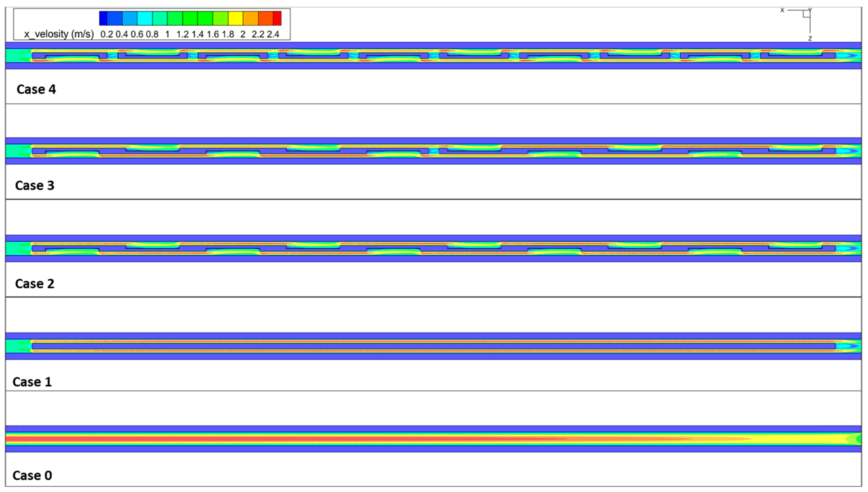
Task: Click the 1 legend tick label
Action: point(167,34)
